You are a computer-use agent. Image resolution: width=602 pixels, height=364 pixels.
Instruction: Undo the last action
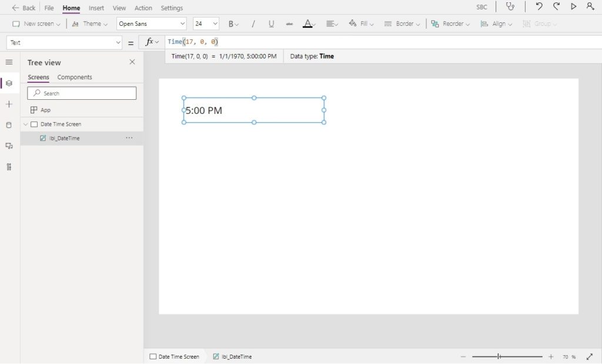(539, 7)
